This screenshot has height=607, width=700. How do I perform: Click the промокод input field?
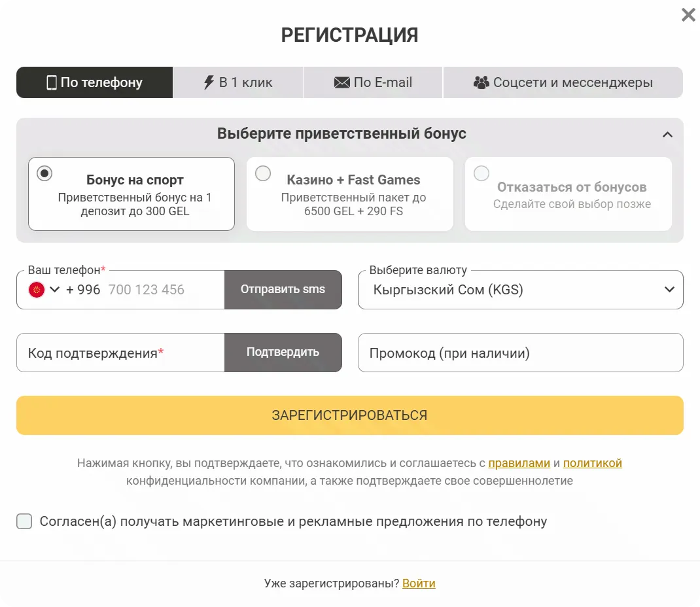coord(520,352)
